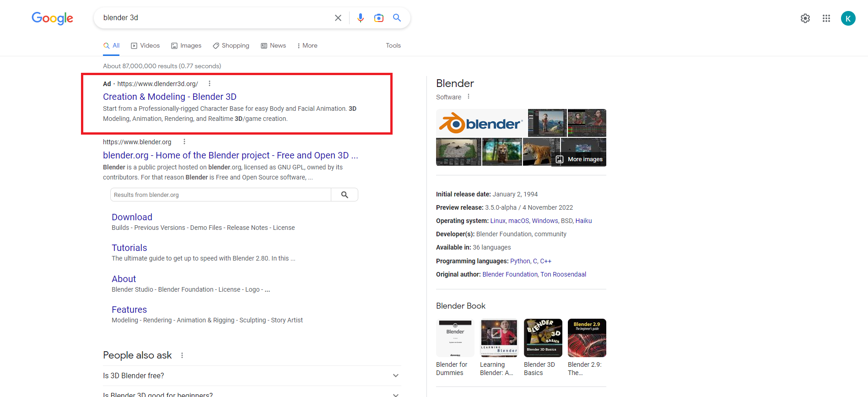Click the blue magnifier search button
Screen dimensions: 868x397
[x=397, y=18]
